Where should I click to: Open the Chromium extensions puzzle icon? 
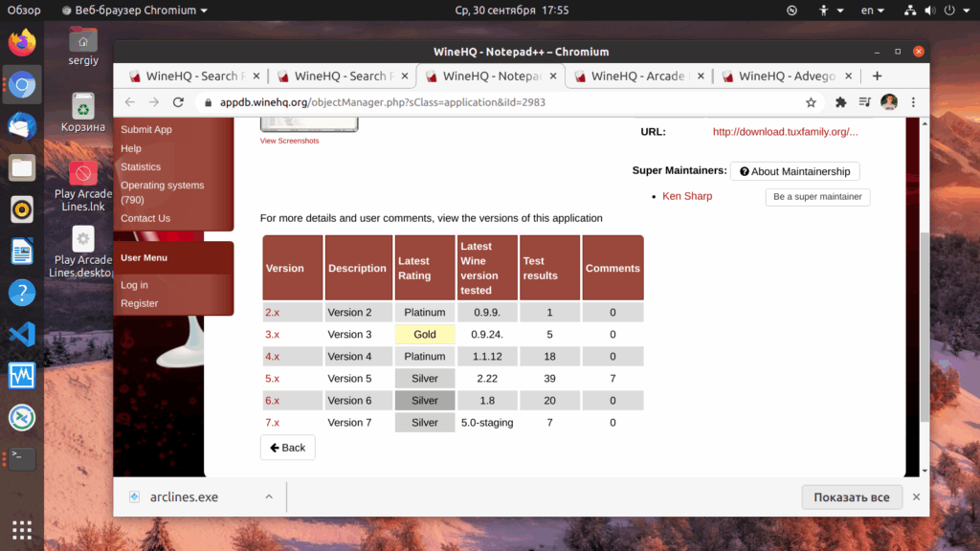[x=840, y=102]
